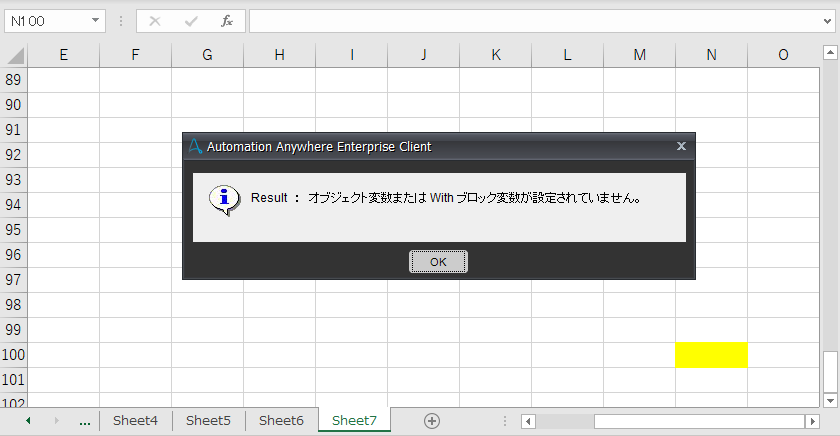Screen dimensions: 840x436
Task: Select column H header
Action: click(x=280, y=55)
